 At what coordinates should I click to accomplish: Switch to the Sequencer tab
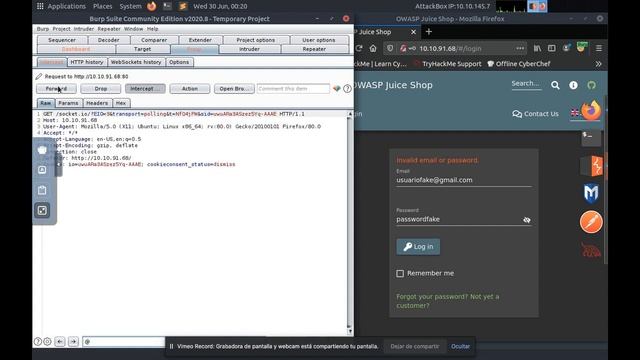[x=62, y=40]
